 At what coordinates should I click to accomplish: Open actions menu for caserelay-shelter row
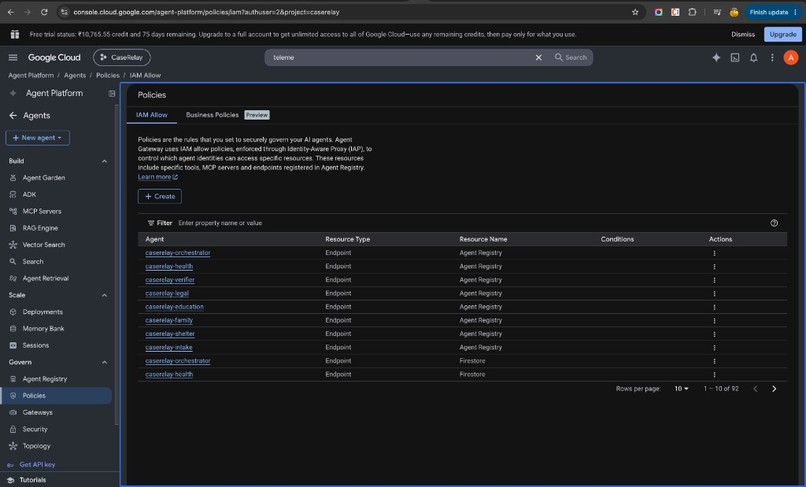[x=714, y=334]
